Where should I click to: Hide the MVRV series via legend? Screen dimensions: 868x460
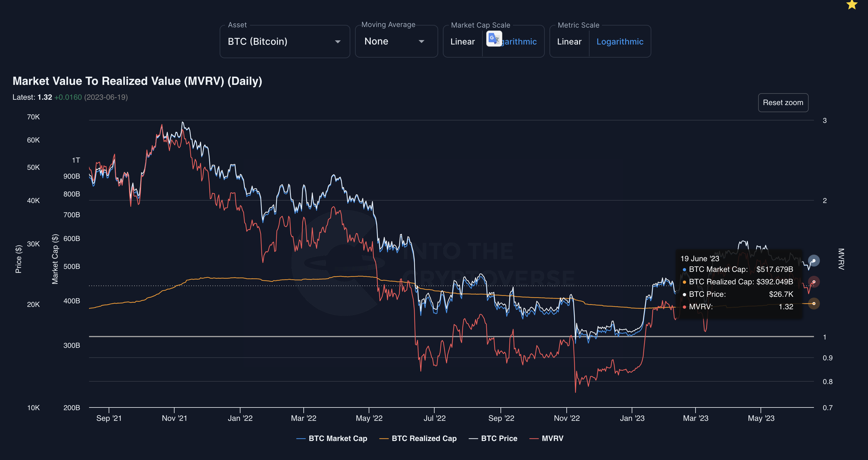(552, 438)
